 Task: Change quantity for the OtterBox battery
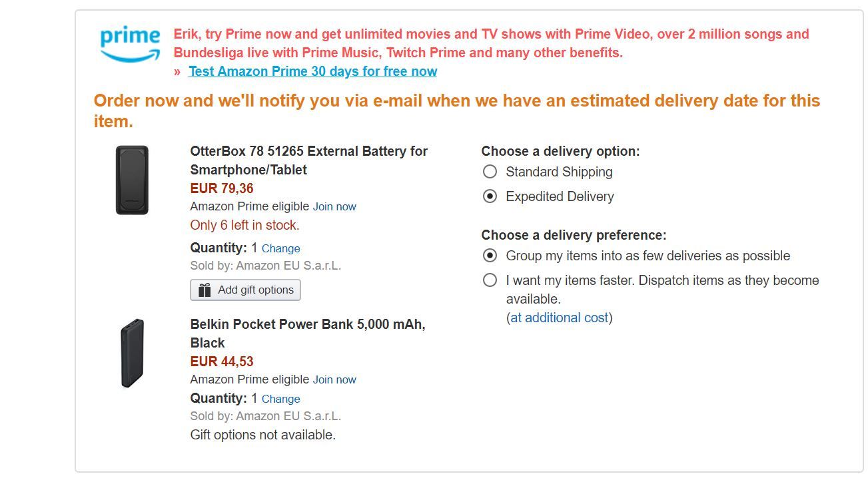pos(280,248)
